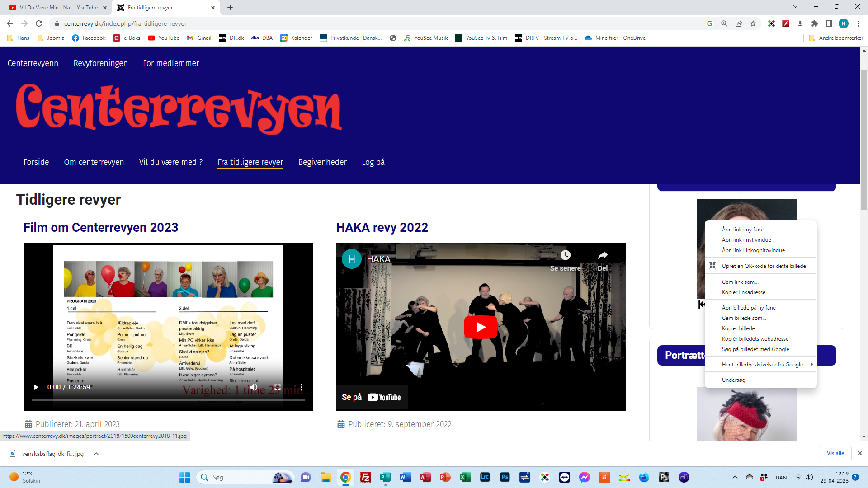Open Photoshop from the taskbar

pos(505,477)
